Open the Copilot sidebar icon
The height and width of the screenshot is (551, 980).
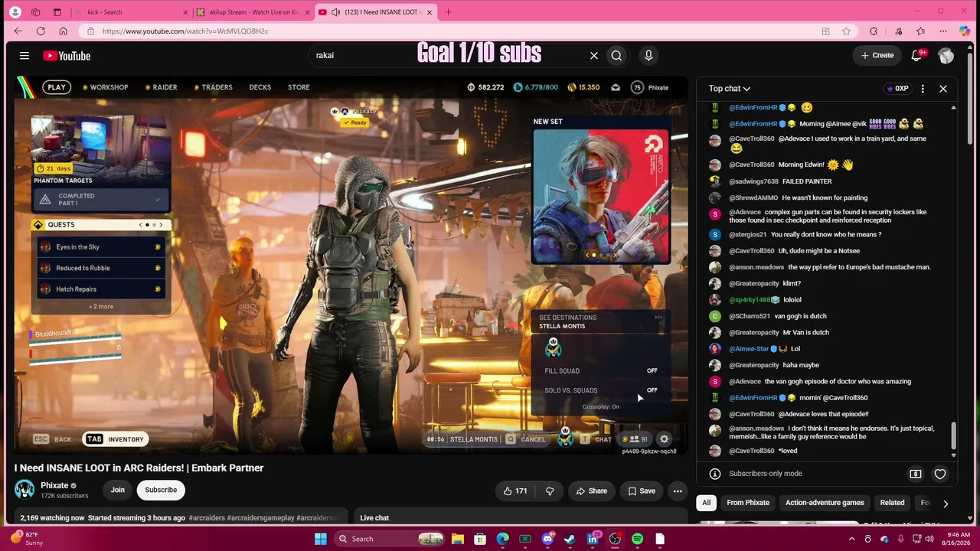point(965,31)
